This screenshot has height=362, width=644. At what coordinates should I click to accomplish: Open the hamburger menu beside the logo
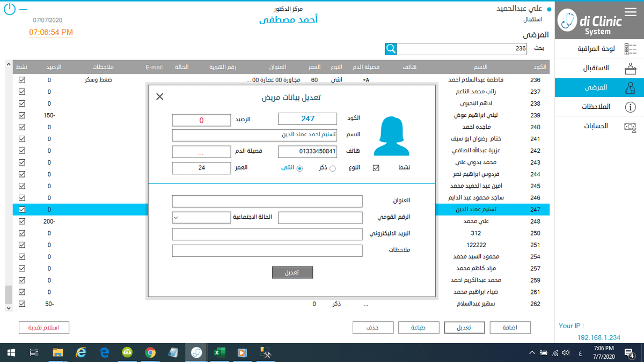pyautogui.click(x=632, y=11)
